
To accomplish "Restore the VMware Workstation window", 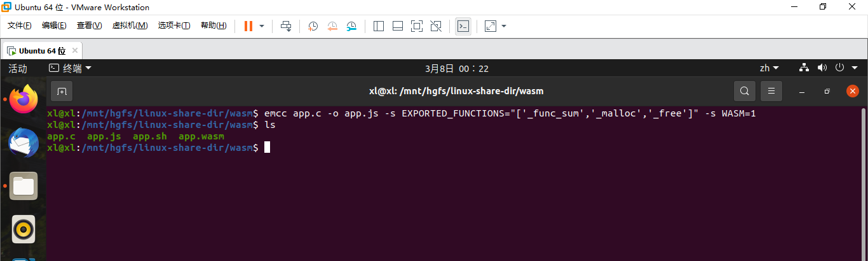I will [x=824, y=7].
